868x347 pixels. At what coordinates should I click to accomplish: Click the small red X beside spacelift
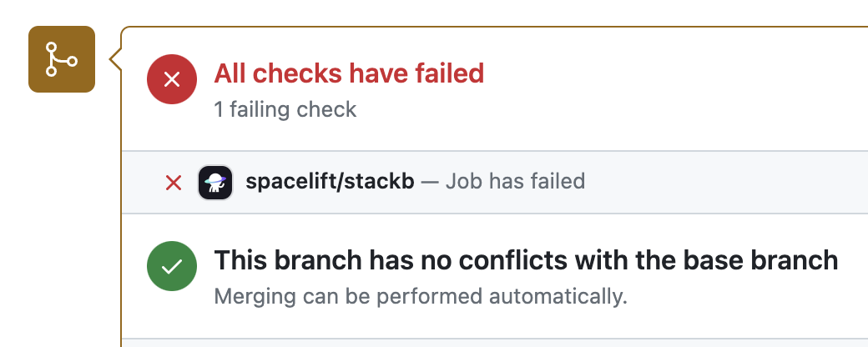pyautogui.click(x=174, y=183)
